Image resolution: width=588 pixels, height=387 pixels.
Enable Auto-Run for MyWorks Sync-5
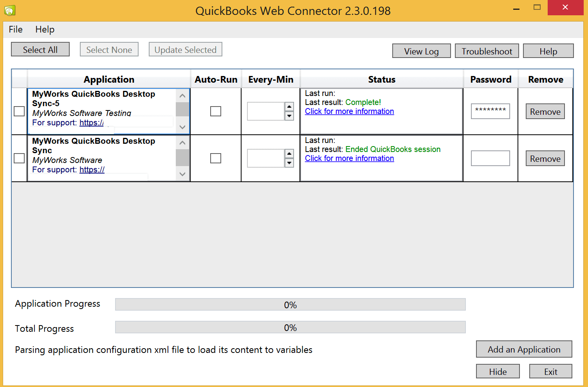click(216, 111)
